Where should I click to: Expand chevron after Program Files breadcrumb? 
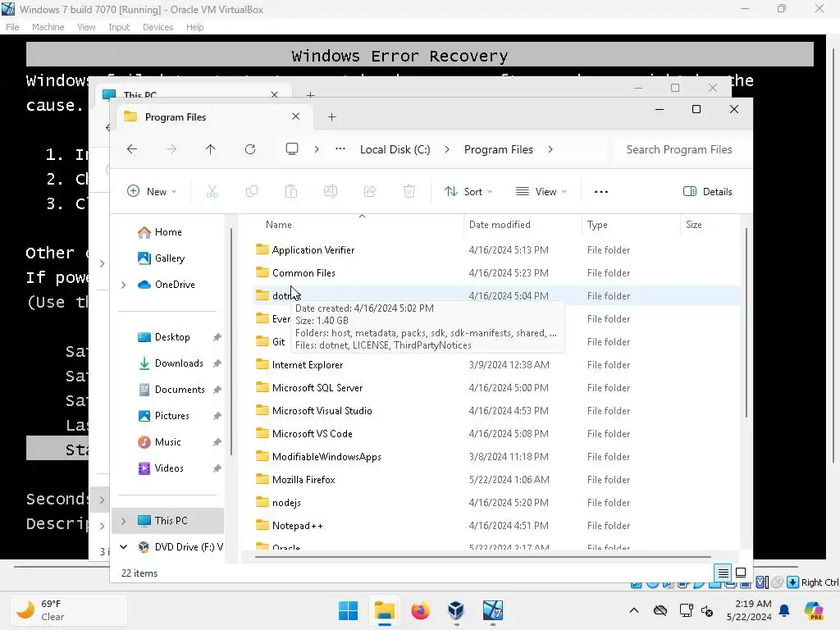point(550,149)
